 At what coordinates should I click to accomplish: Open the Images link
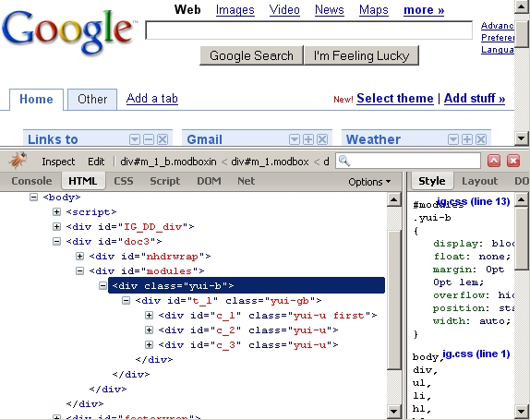235,10
